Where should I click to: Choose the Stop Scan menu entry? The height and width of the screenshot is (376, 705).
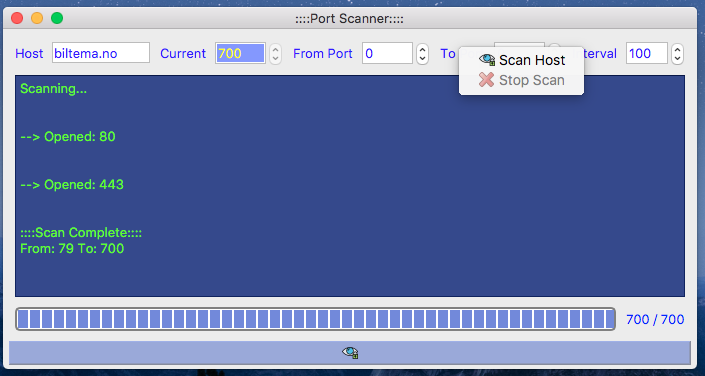point(521,80)
